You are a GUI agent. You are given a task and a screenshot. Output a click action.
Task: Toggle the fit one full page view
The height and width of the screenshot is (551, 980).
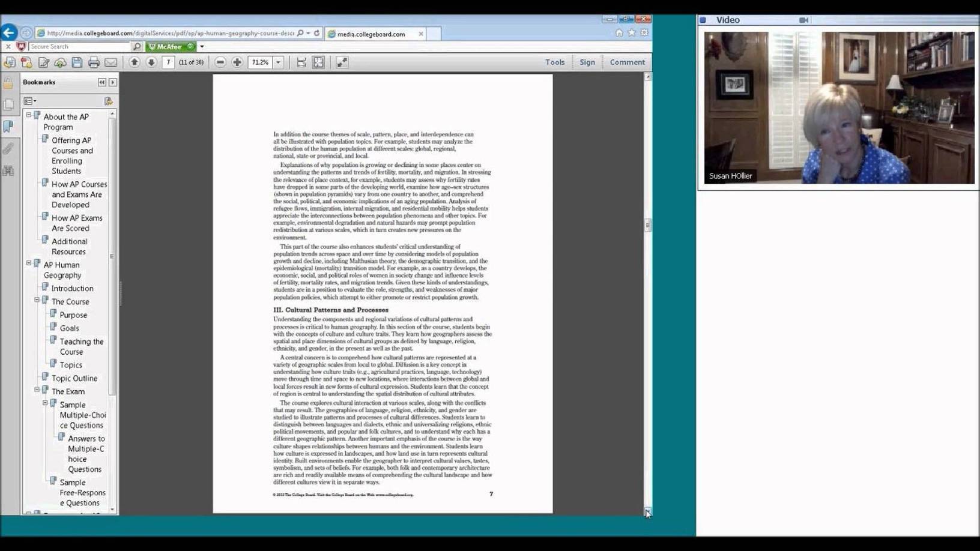point(318,62)
